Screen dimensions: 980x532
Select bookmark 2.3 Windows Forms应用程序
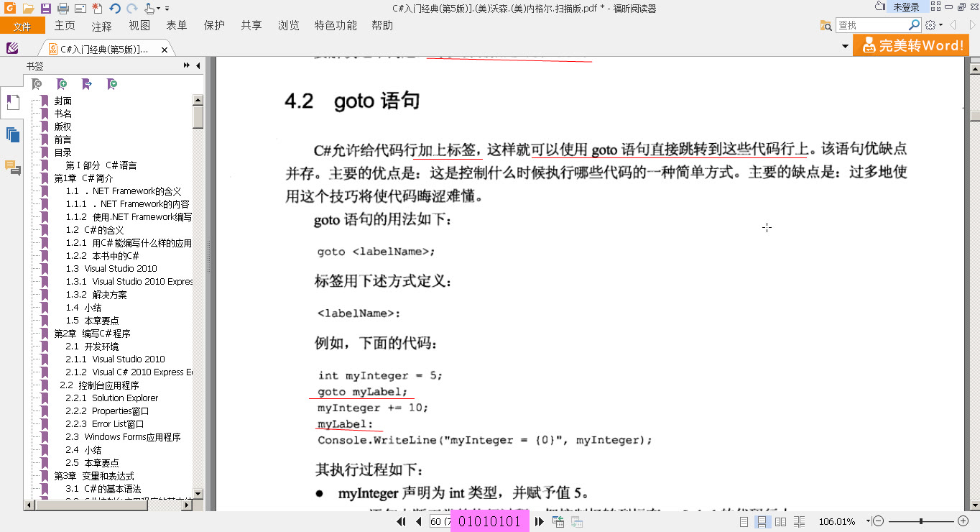(123, 437)
